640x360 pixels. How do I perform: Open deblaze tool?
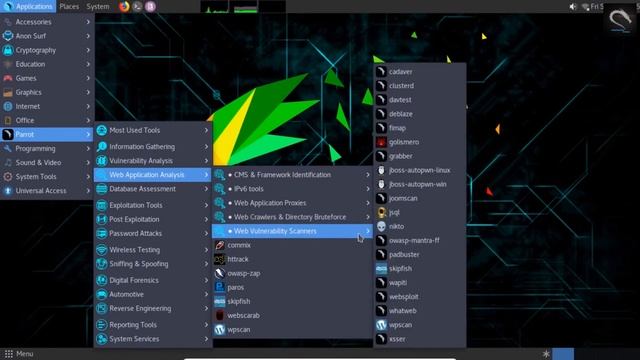[420, 114]
